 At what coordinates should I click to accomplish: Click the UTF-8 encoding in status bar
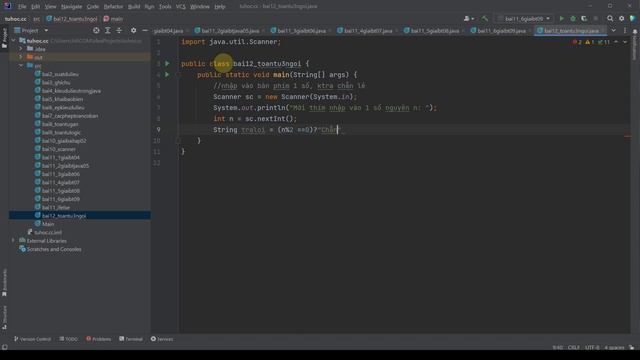pos(592,348)
